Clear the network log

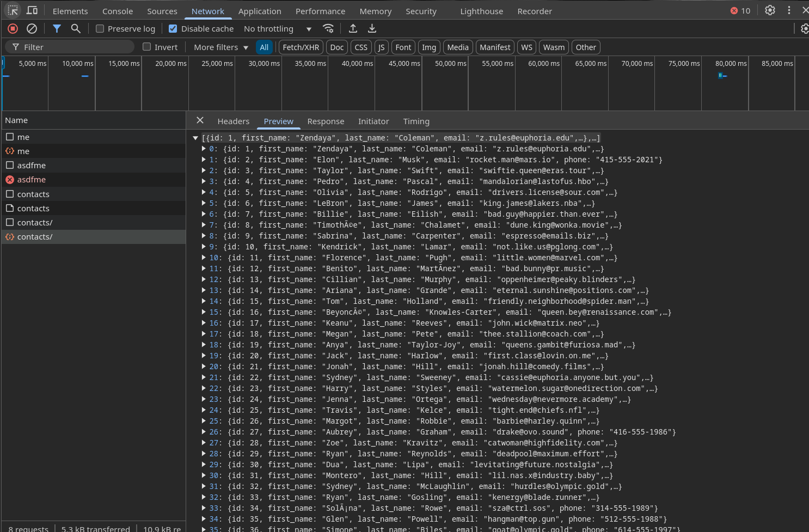tap(32, 29)
